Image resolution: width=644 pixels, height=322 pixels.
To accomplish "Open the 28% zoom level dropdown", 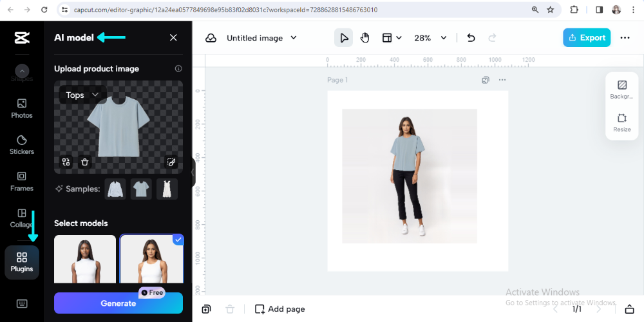I will (x=430, y=38).
